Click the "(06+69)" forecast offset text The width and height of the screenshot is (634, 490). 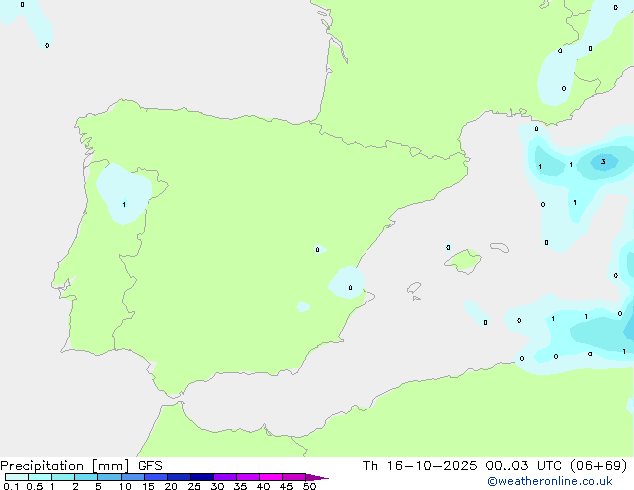pyautogui.click(x=600, y=465)
